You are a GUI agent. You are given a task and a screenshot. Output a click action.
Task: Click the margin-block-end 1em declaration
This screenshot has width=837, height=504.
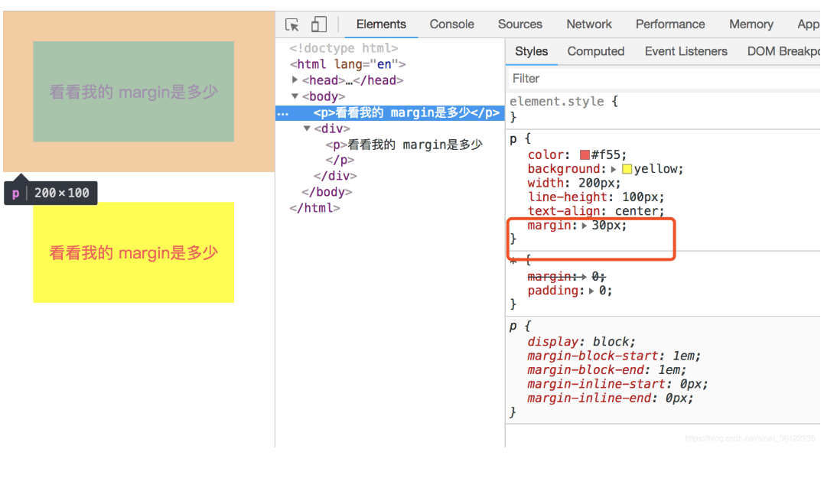[x=607, y=370]
